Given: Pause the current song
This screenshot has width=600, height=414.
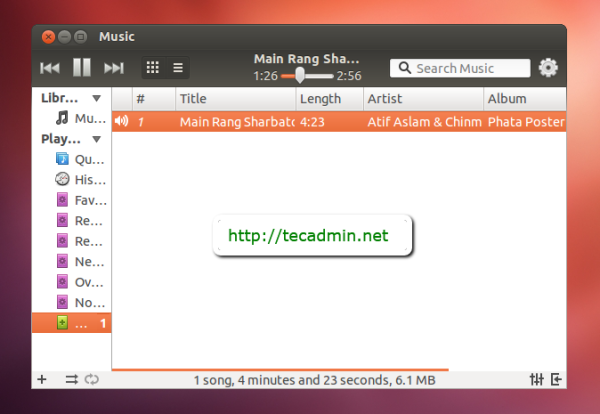Looking at the screenshot, I should click(82, 68).
